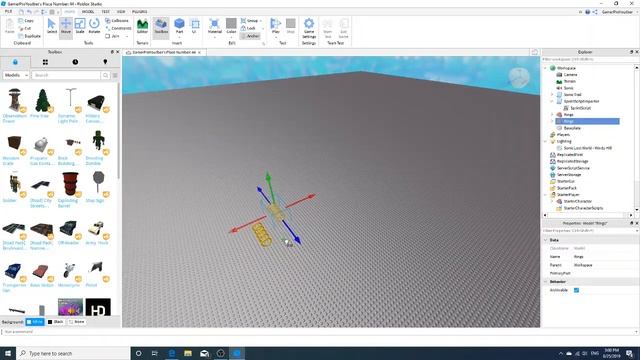Click the view selector cube in the viewport
This screenshot has width=640, height=360.
pos(519,78)
